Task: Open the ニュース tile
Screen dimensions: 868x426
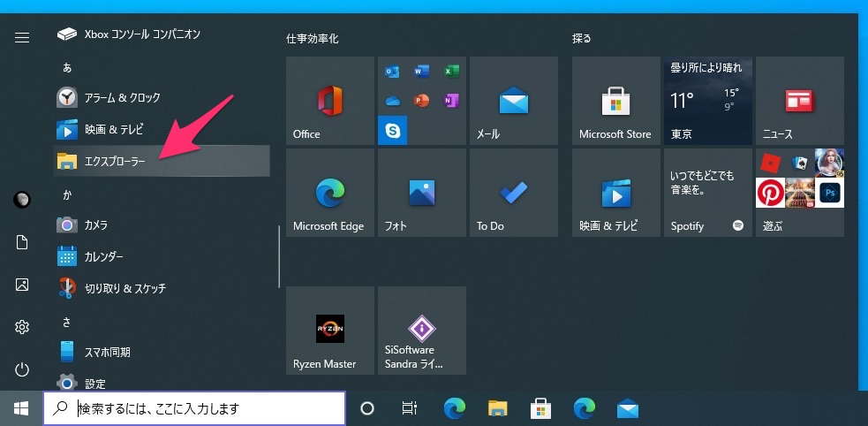Action: pyautogui.click(x=800, y=100)
